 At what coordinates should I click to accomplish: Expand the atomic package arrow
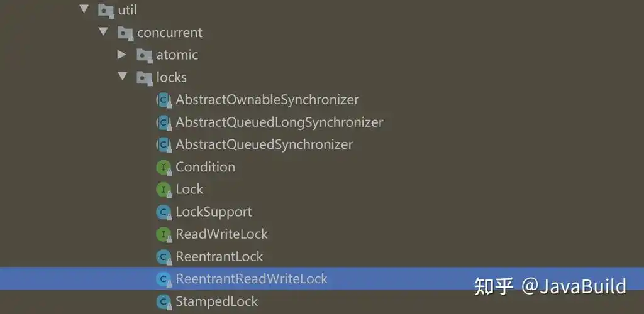pos(122,55)
